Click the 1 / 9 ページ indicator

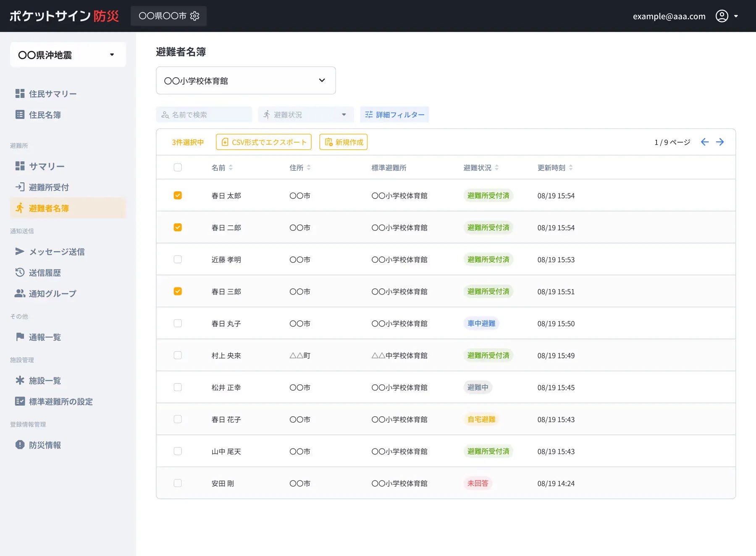click(672, 142)
